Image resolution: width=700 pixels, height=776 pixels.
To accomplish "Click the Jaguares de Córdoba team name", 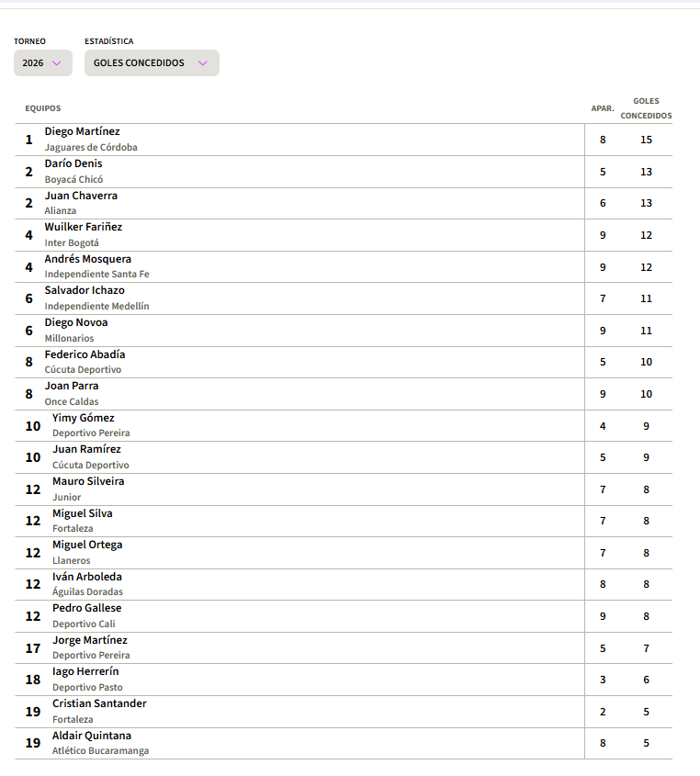I will click(x=91, y=147).
